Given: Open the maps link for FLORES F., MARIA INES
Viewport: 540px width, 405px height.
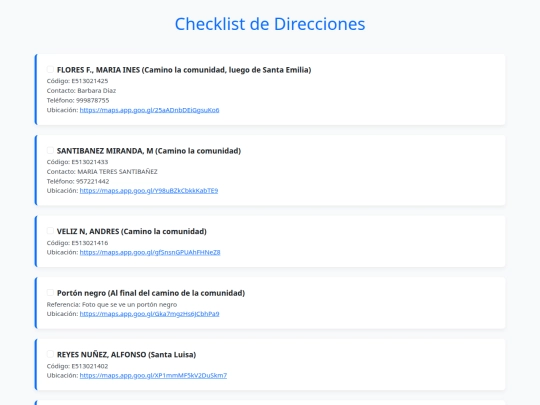Looking at the screenshot, I should point(149,110).
